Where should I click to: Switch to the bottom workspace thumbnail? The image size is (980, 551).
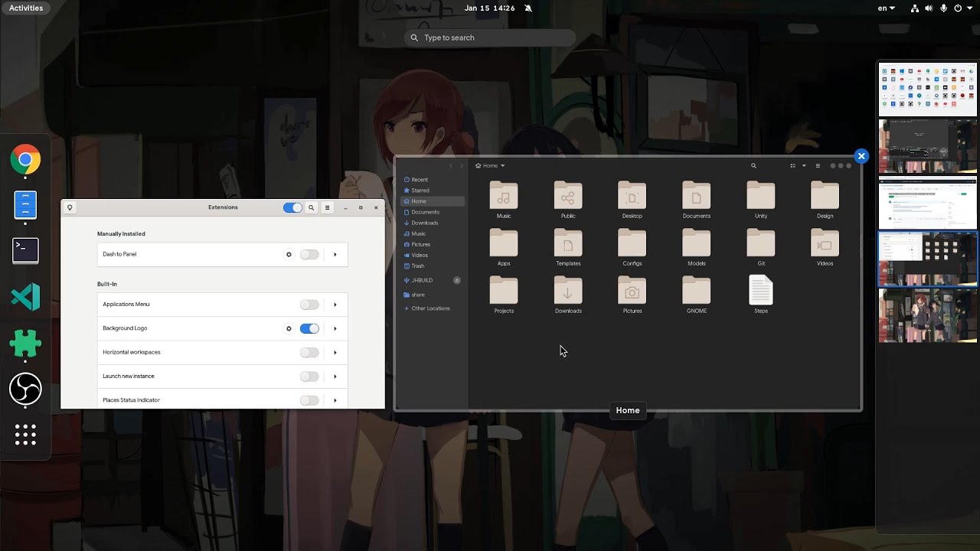click(928, 315)
